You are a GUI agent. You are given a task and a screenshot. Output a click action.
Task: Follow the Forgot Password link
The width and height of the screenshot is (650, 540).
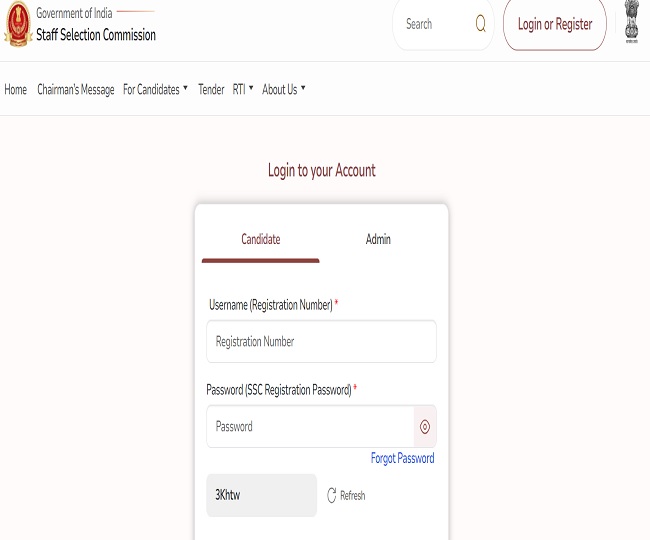(402, 459)
